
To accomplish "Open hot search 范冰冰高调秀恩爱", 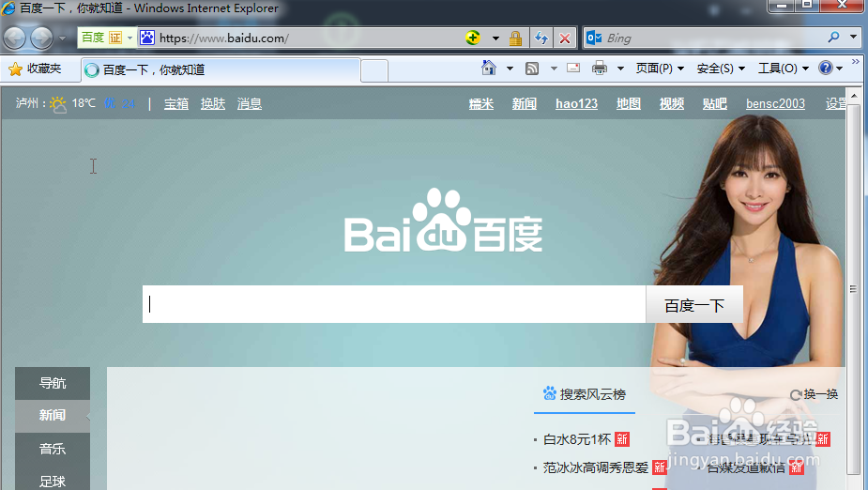I will click(x=596, y=467).
